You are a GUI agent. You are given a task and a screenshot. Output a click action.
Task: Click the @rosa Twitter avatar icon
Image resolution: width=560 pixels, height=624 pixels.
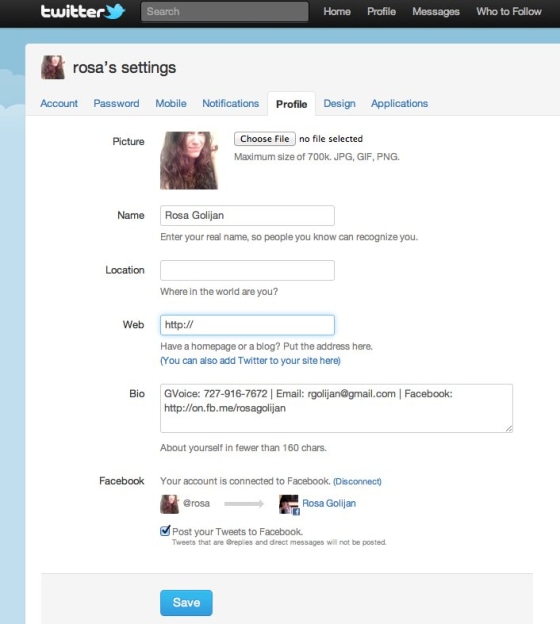tap(169, 504)
